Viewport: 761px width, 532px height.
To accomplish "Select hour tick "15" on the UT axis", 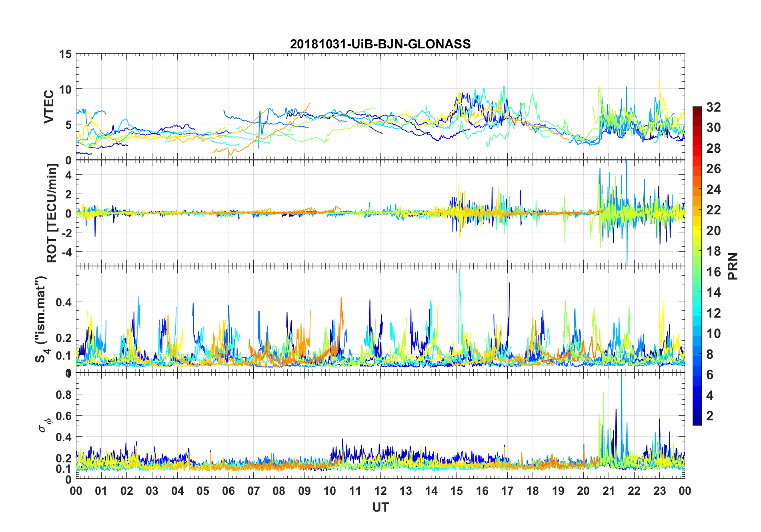I will click(x=457, y=491).
